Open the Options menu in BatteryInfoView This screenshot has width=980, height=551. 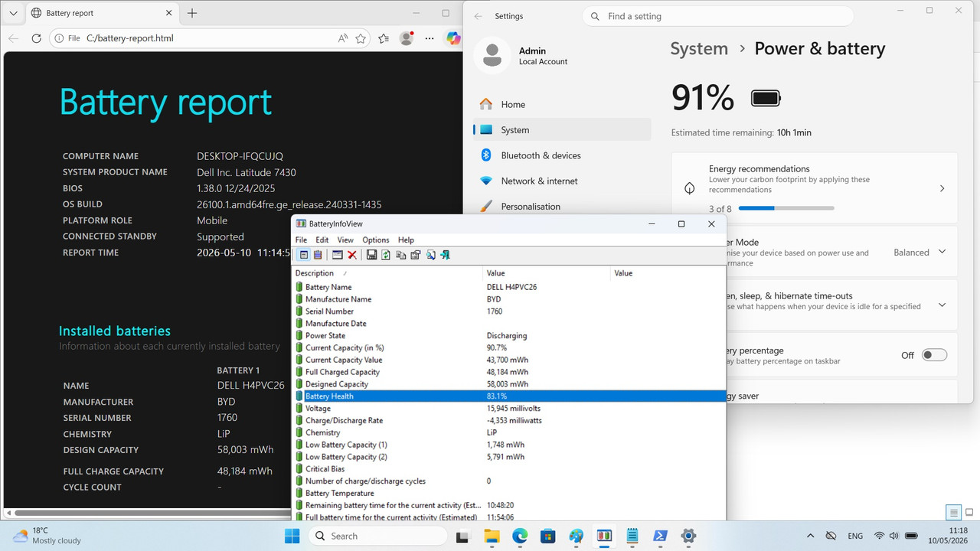point(375,240)
